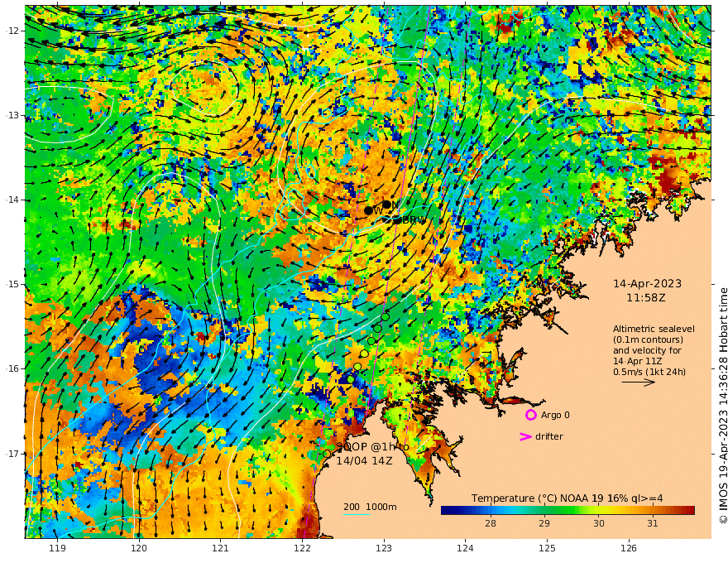Click the '11:58Z' time label
The width and height of the screenshot is (728, 563).
pos(646,298)
